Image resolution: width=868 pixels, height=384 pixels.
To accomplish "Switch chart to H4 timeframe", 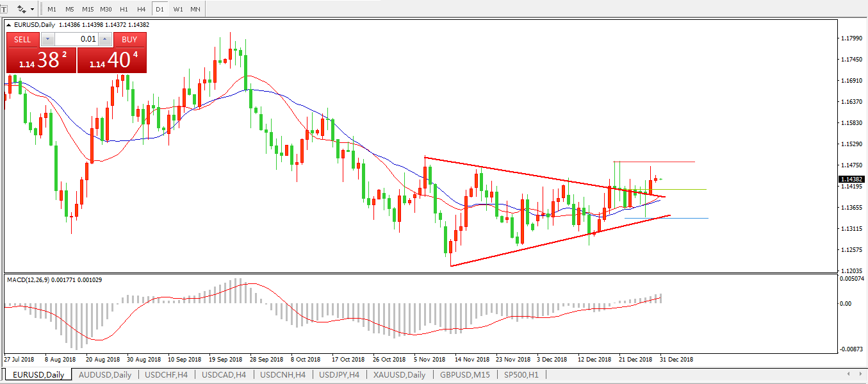I will coord(142,9).
